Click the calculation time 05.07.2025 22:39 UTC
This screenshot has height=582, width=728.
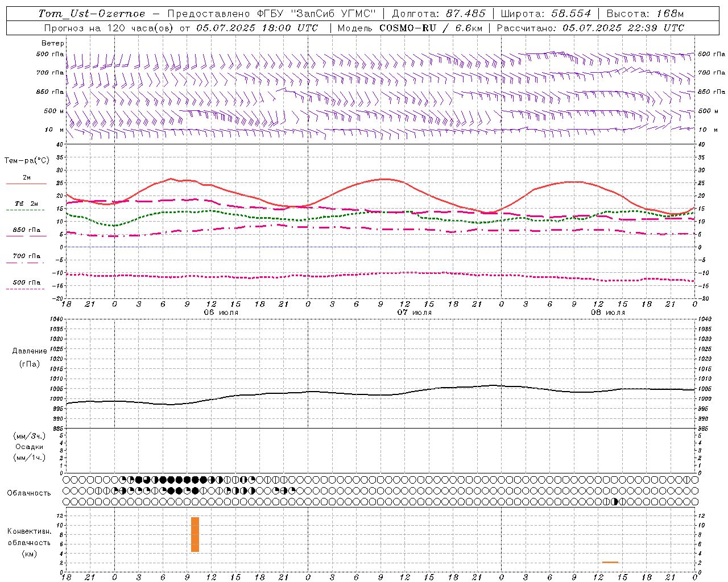(623, 28)
